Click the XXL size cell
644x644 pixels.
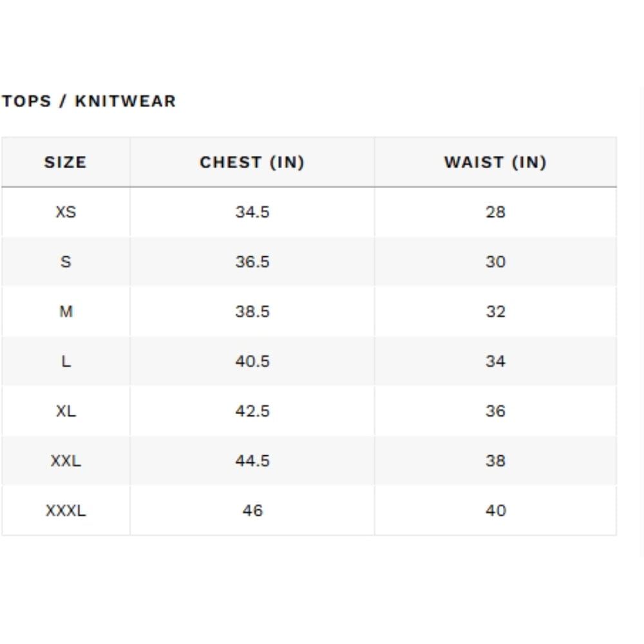click(66, 461)
